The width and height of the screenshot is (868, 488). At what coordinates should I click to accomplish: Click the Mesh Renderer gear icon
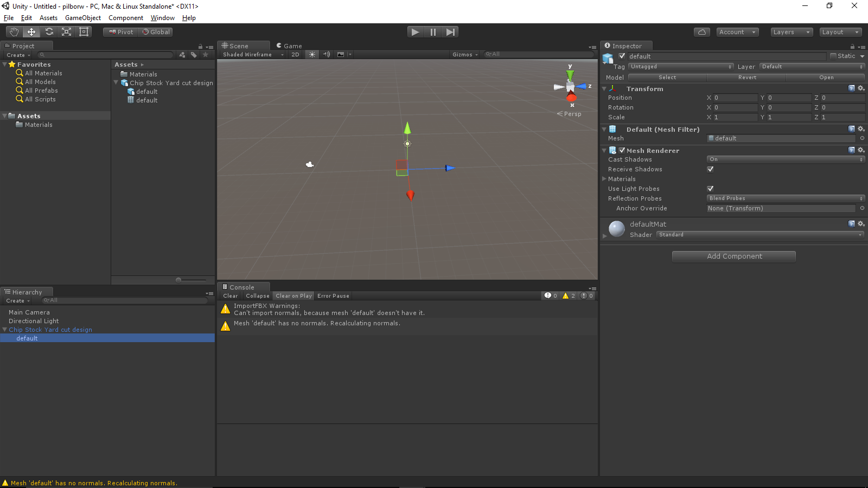[x=861, y=150]
